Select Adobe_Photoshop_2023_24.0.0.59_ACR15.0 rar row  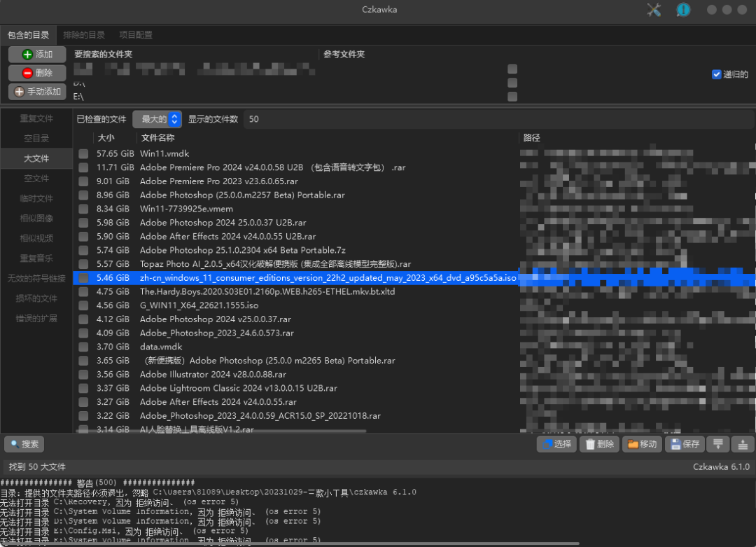tap(414, 416)
